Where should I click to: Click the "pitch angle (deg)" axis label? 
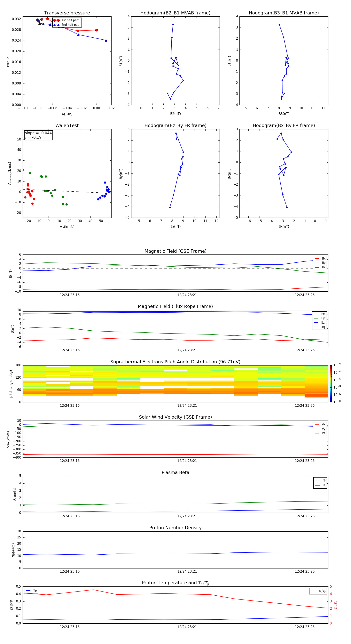[11, 384]
